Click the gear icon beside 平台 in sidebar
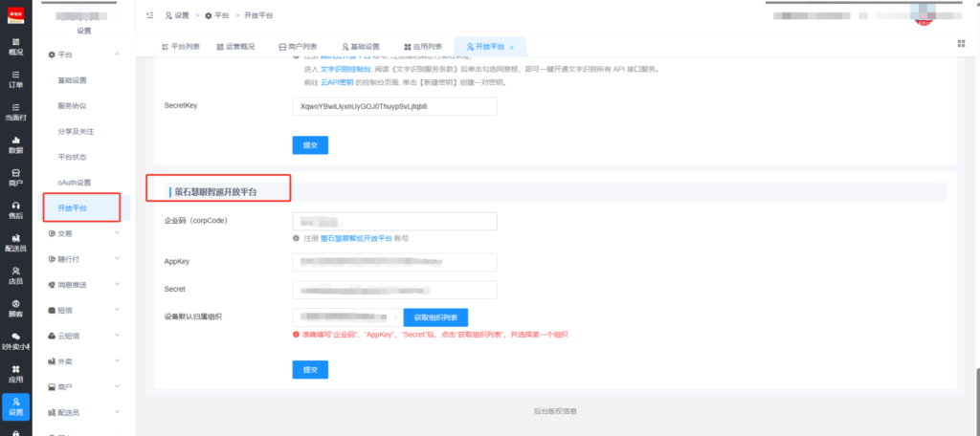980x436 pixels. (x=52, y=54)
